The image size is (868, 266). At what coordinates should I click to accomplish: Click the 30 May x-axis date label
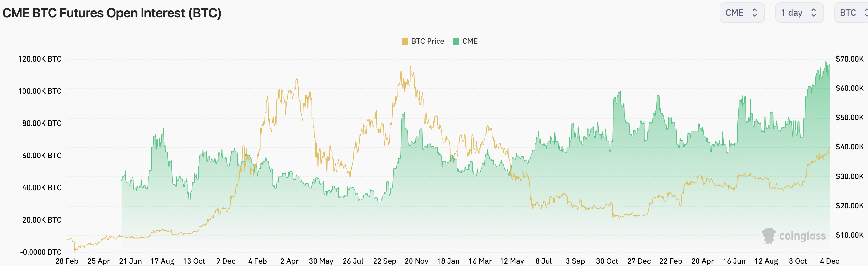(321, 261)
